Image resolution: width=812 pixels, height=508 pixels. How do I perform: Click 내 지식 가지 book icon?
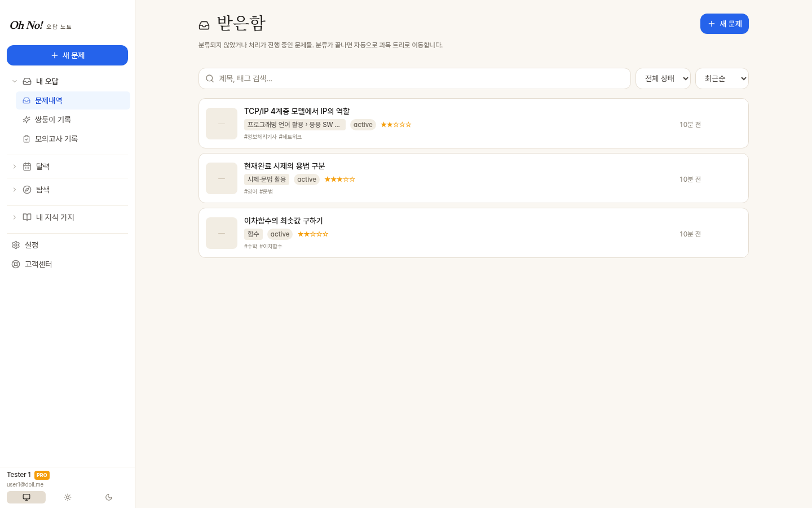tap(27, 217)
